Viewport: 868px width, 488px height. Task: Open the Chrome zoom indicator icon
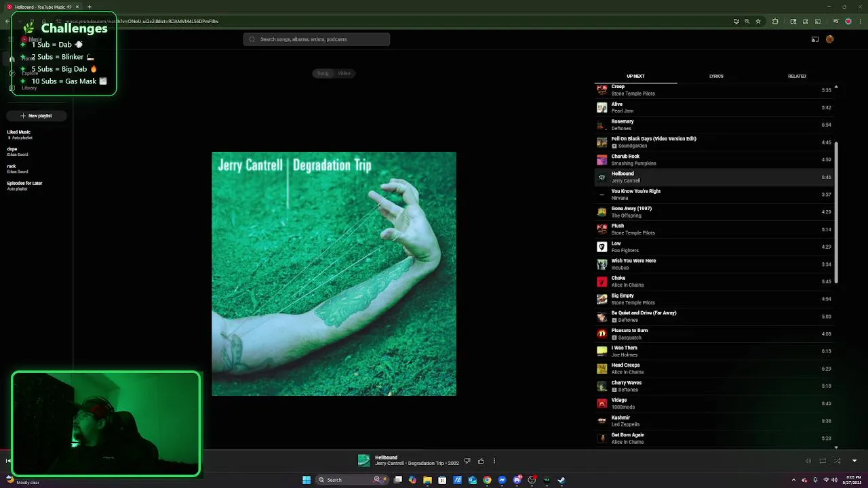point(747,21)
